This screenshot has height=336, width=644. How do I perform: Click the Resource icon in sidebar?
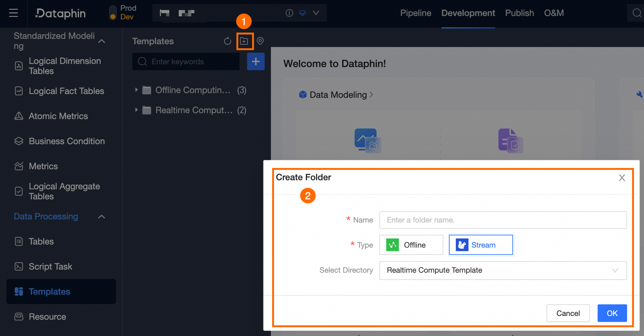(19, 317)
